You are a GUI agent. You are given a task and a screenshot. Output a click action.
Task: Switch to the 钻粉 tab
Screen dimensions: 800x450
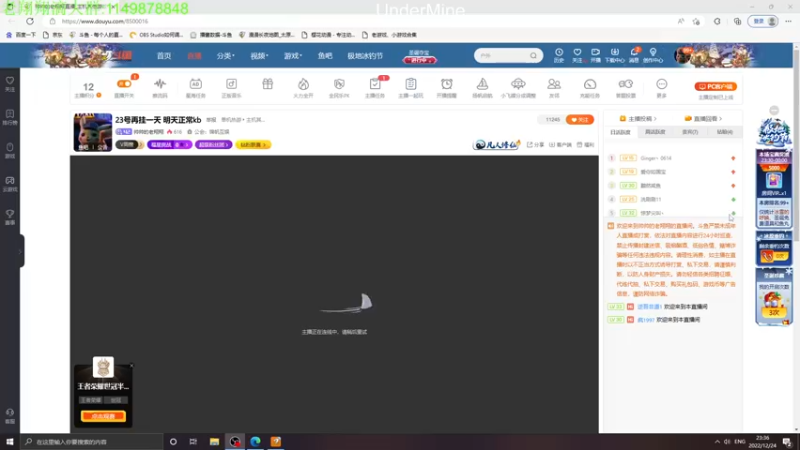point(724,132)
